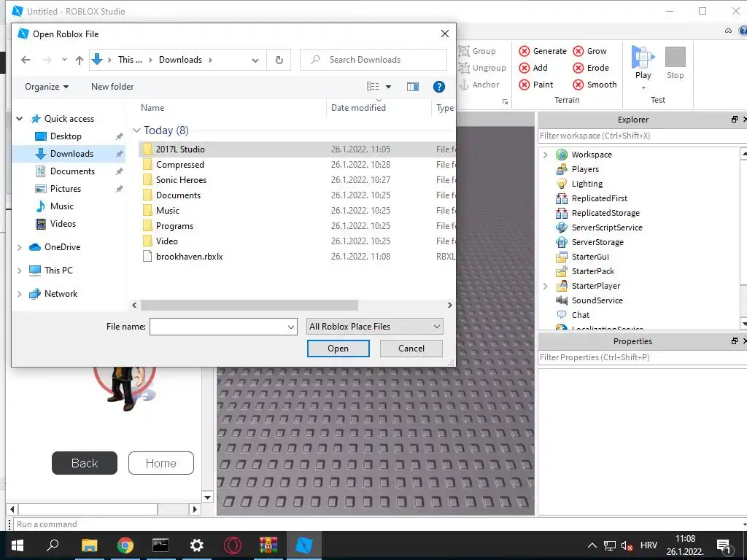Screen dimensions: 747x560
Task: Open Chrome from the taskbar
Action: [125, 545]
